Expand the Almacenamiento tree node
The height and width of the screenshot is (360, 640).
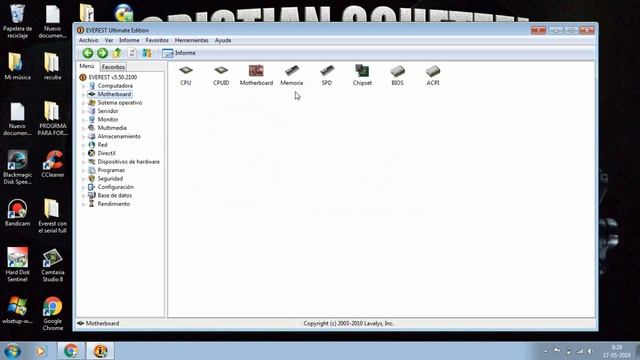pyautogui.click(x=84, y=137)
